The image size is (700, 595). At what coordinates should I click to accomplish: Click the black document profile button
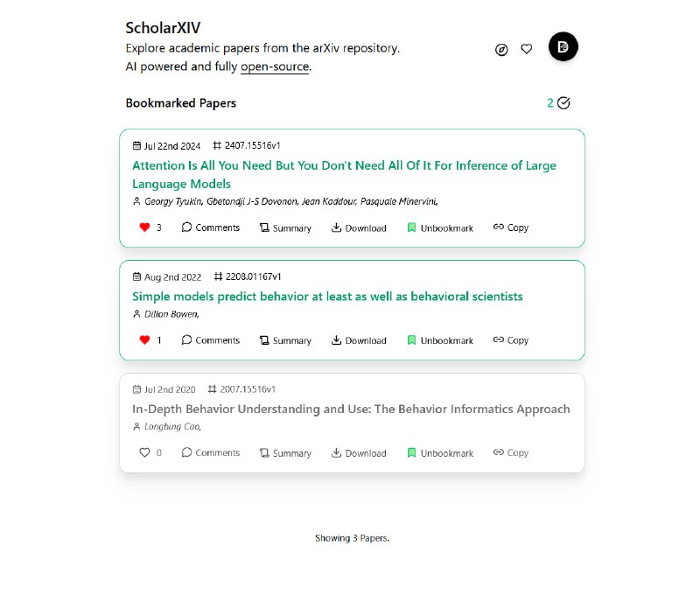[x=563, y=46]
